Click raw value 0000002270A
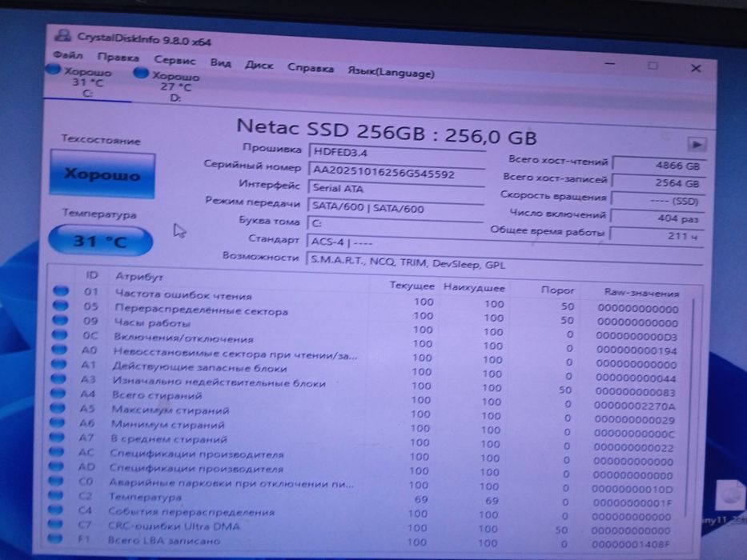The height and width of the screenshot is (560, 747). point(635,406)
